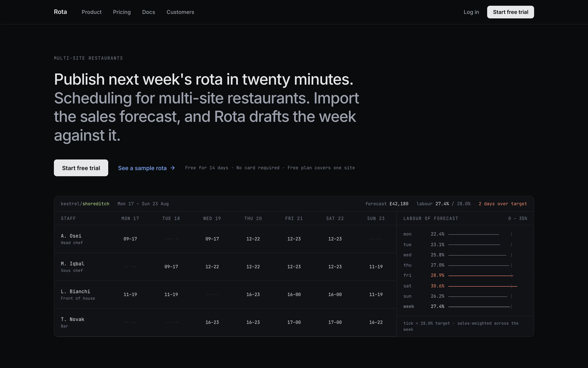Click staff name T. Novak
This screenshot has width=588, height=368.
click(73, 319)
